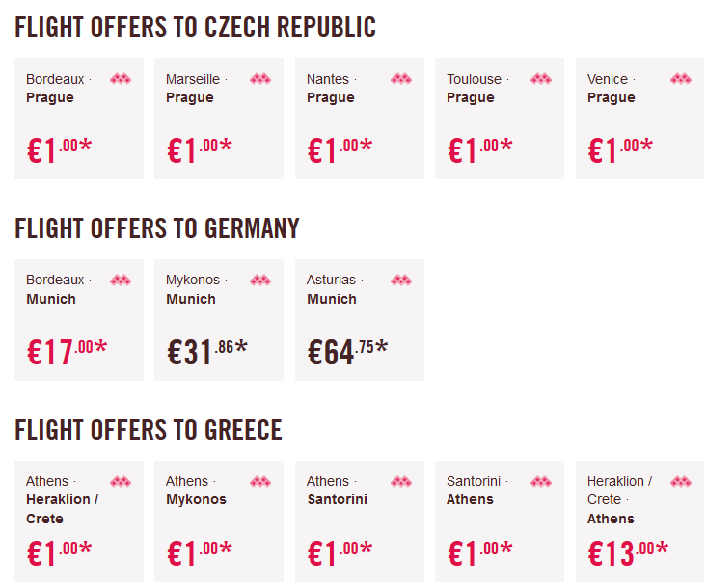Click the Flight Offers to Czech Republic heading
The width and height of the screenshot is (707, 588).
pos(195,27)
